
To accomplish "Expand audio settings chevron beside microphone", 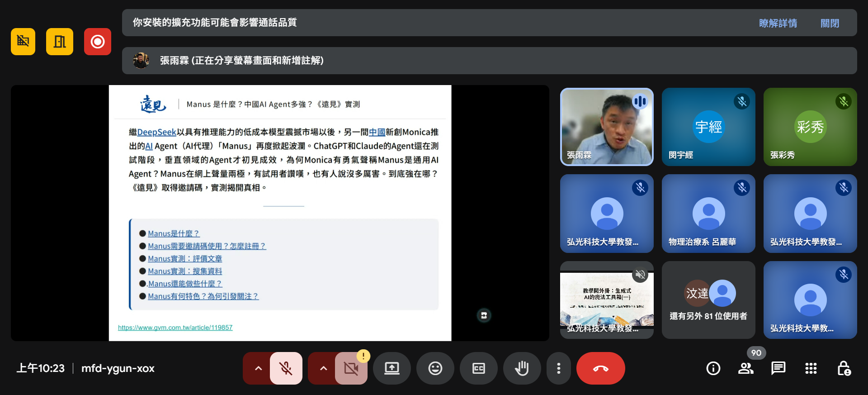I will click(258, 368).
